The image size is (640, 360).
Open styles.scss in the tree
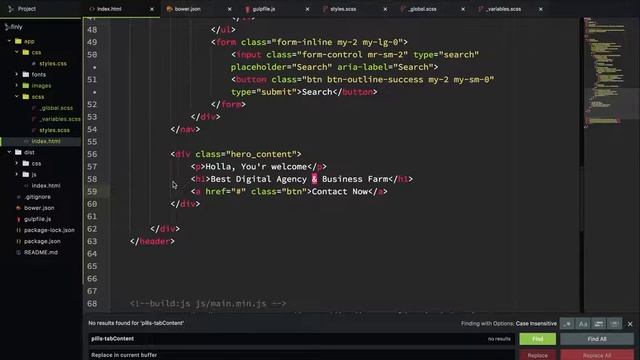(54, 130)
